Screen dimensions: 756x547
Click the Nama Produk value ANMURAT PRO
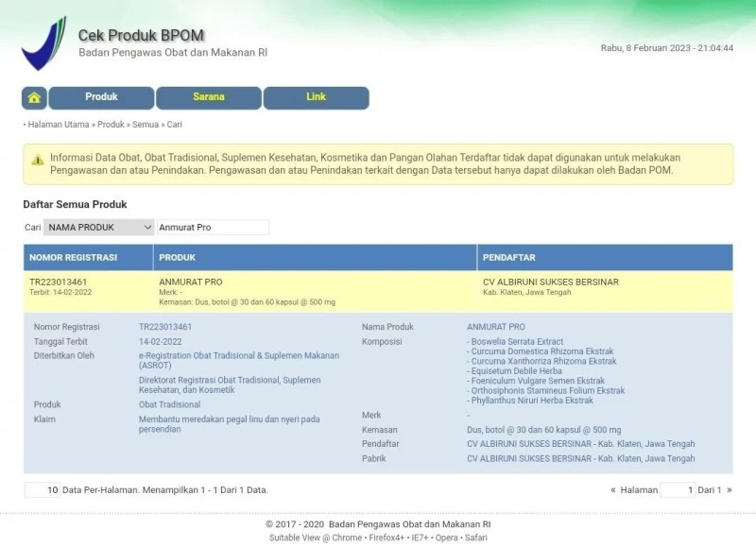(495, 327)
